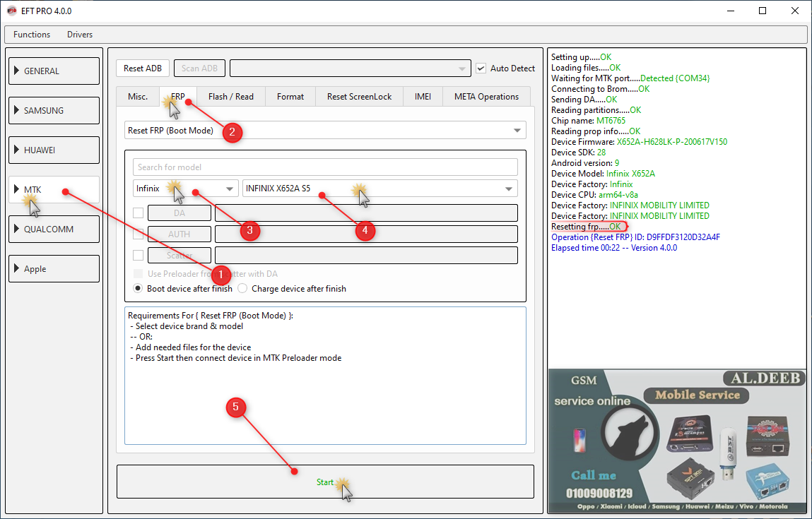This screenshot has width=812, height=519.
Task: Click the Requirements text box
Action: [x=325, y=376]
